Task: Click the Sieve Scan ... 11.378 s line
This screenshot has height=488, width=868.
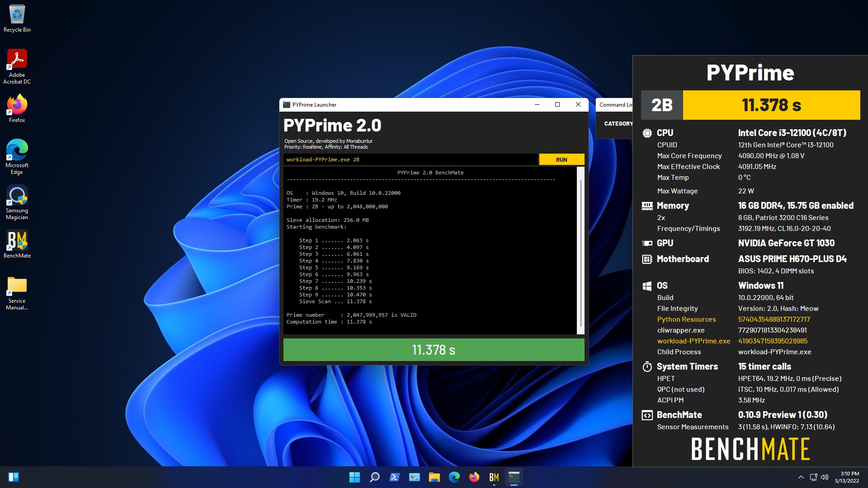Action: pyautogui.click(x=335, y=301)
